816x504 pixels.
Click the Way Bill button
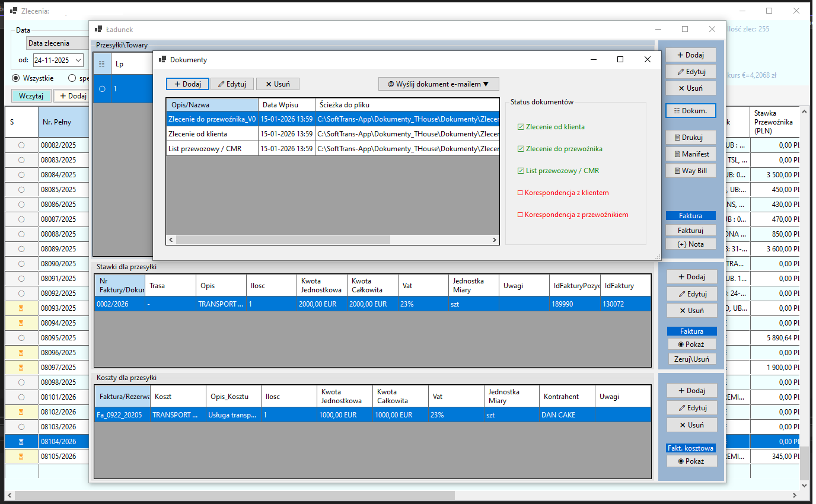coord(690,171)
